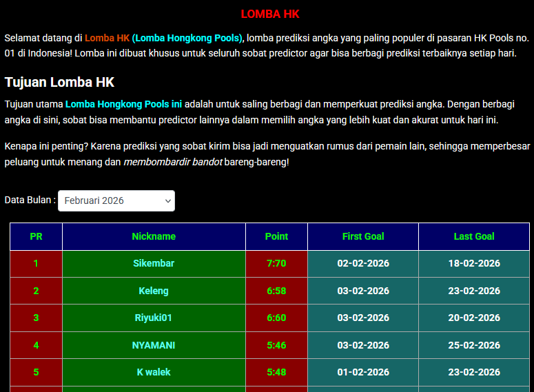The width and height of the screenshot is (534, 392).
Task: Click the orange Lomba HK link in intro
Action: click(x=107, y=38)
